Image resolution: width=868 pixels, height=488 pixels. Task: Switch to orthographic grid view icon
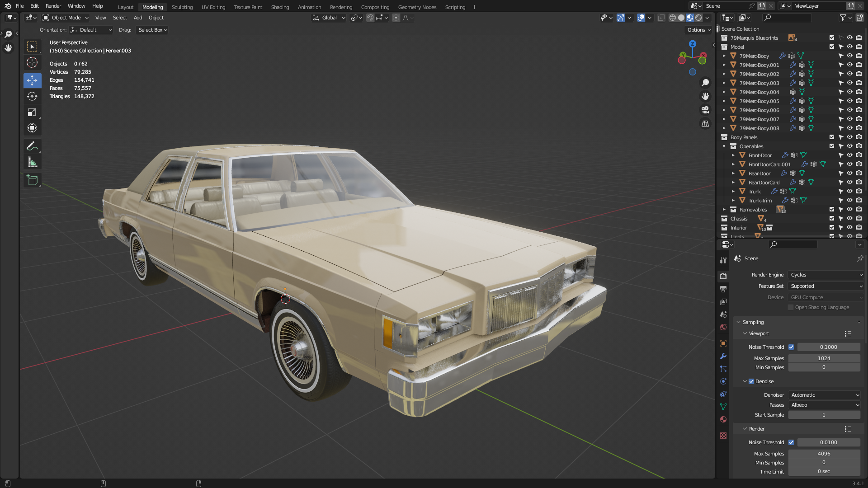[705, 123]
